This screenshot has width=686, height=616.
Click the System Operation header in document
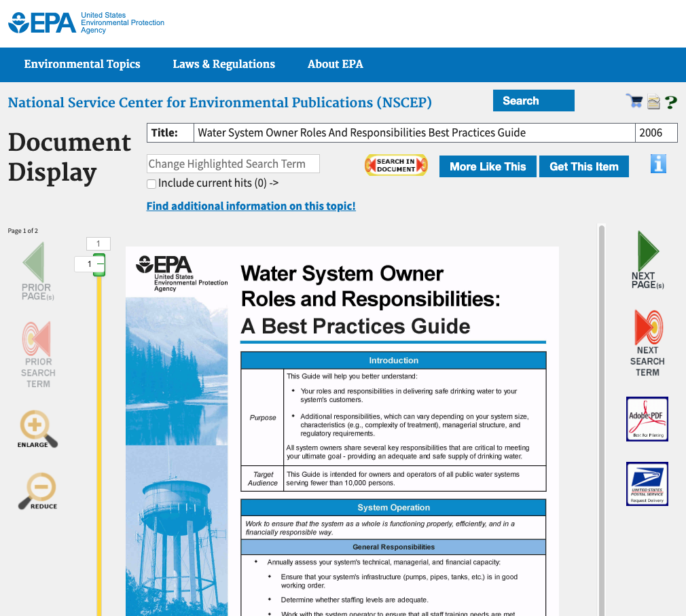(393, 507)
